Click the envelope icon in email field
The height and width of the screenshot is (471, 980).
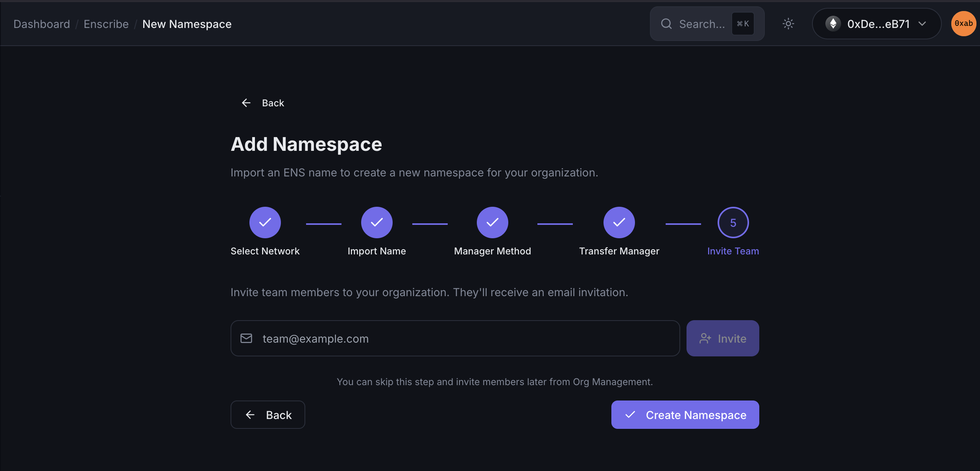click(x=246, y=338)
